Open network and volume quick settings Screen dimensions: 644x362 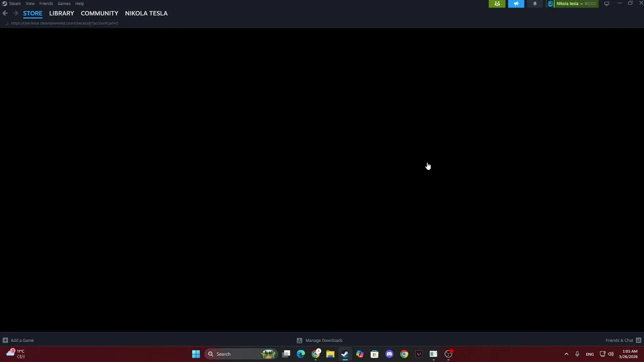(606, 354)
